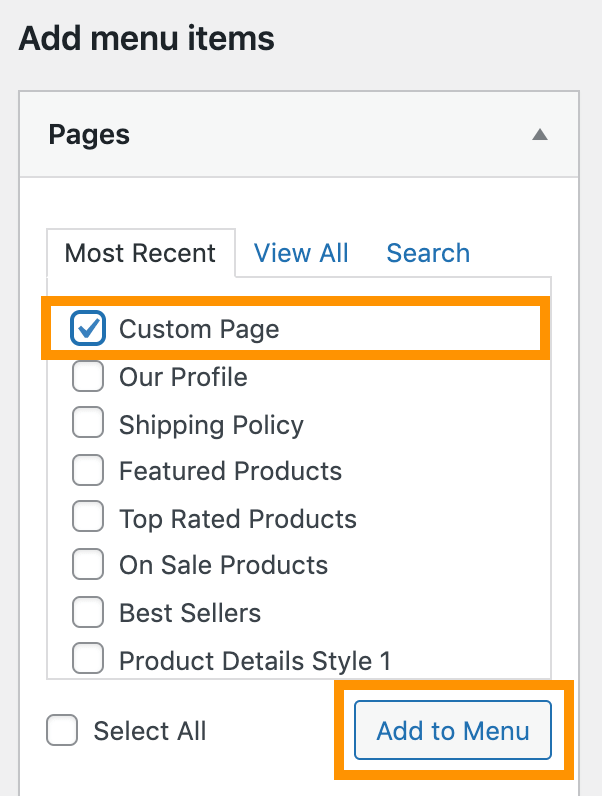Image resolution: width=602 pixels, height=796 pixels.
Task: Click the Select All label text
Action: point(150,731)
